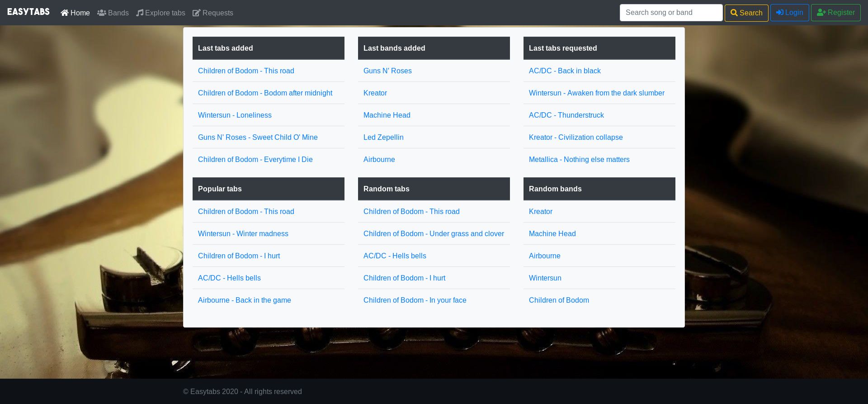868x404 pixels.
Task: Open AC/DC - Thunderstruck request
Action: [x=566, y=115]
